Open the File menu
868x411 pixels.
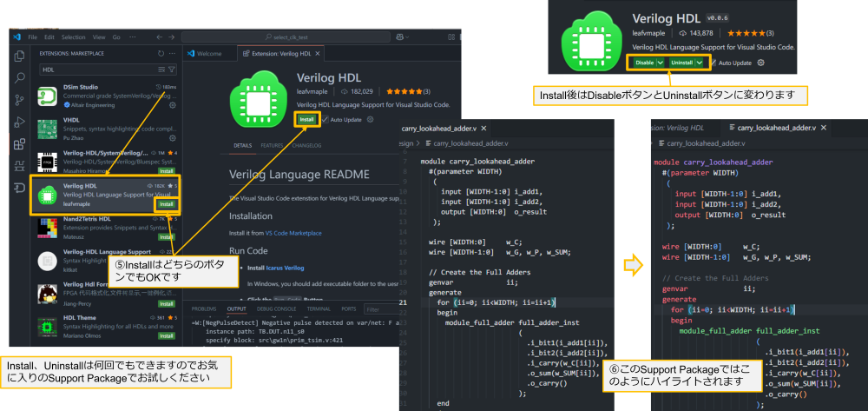32,37
